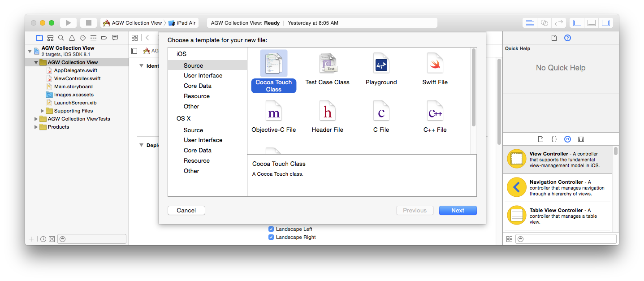
Task: Toggle the document outline sidebar icon
Action: (134, 51)
